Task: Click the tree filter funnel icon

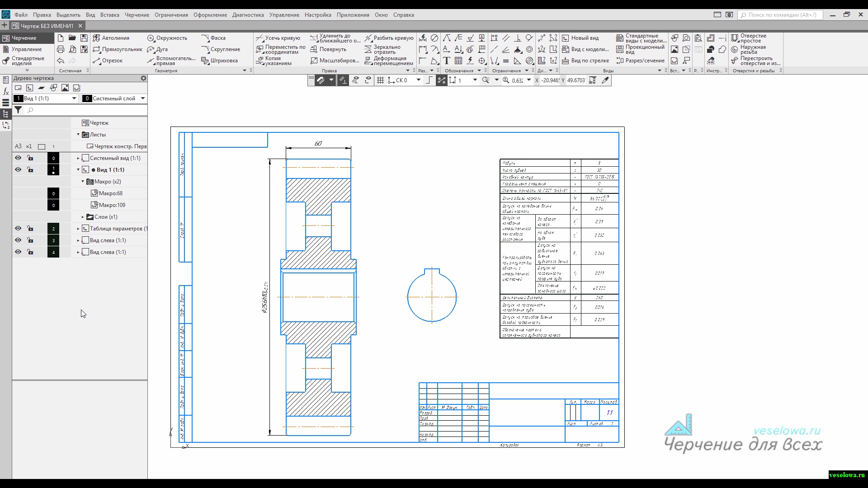Action: point(18,110)
